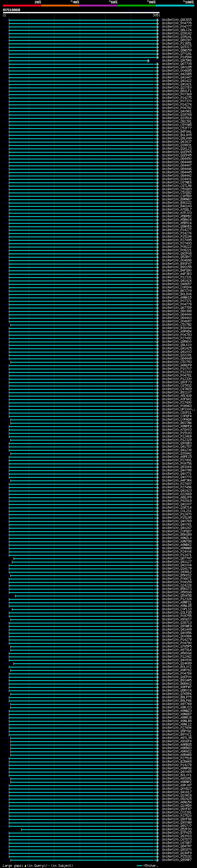Viewport: 197px width, 868px height.
Task: Select hit label UniRef100_Q7Y1A1
Action: click(176, 54)
